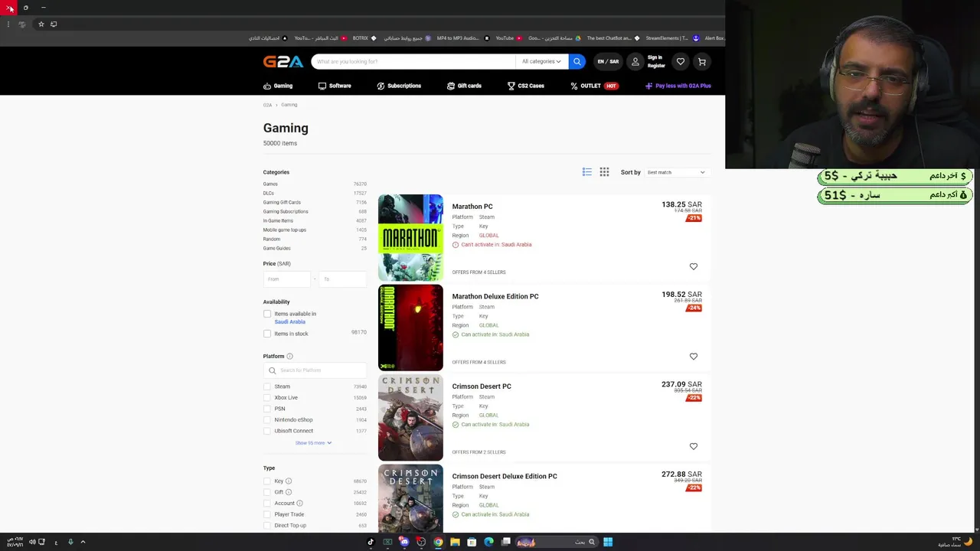The width and height of the screenshot is (980, 551).
Task: Add Crimson Desert PC to wishlist
Action: pos(694,446)
